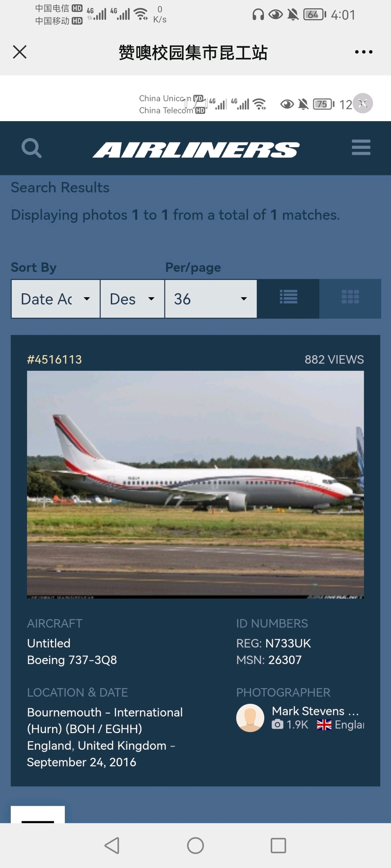The image size is (391, 868).
Task: Switch to grid view layout
Action: [x=350, y=298]
